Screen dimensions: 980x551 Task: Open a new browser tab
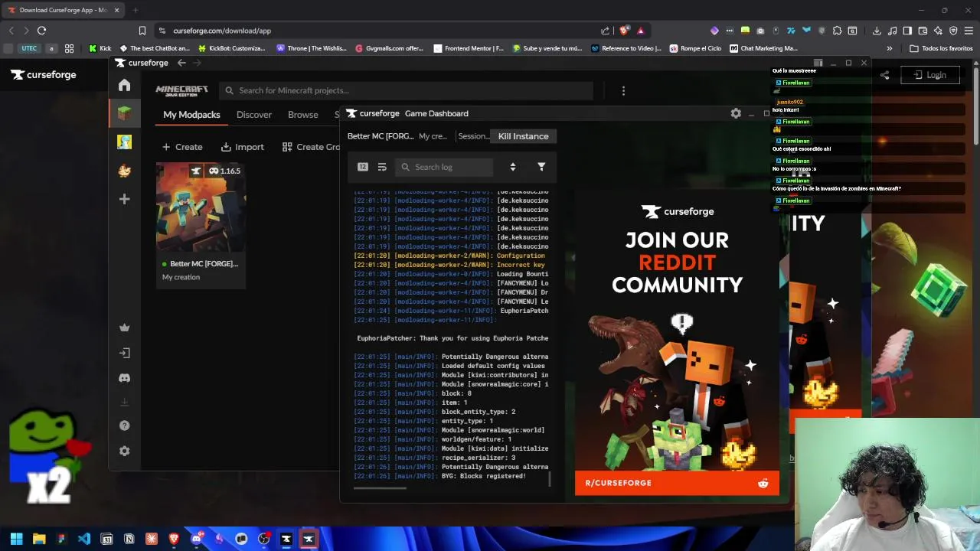(135, 10)
